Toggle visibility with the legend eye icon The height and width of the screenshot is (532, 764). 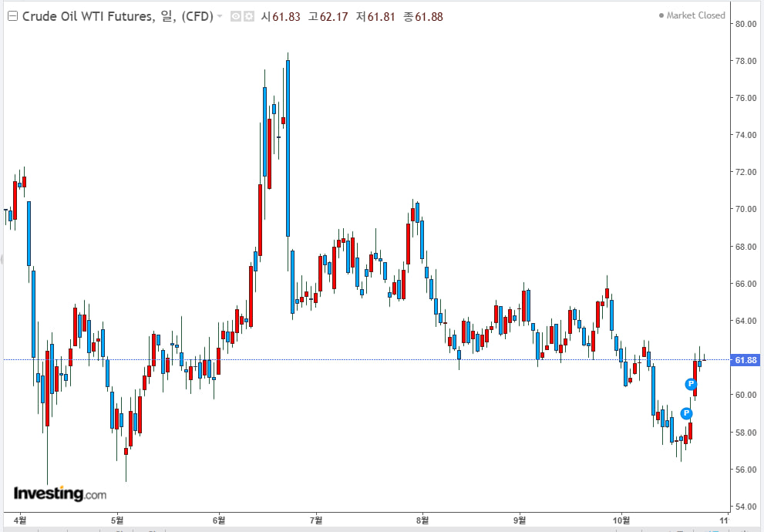pyautogui.click(x=236, y=16)
